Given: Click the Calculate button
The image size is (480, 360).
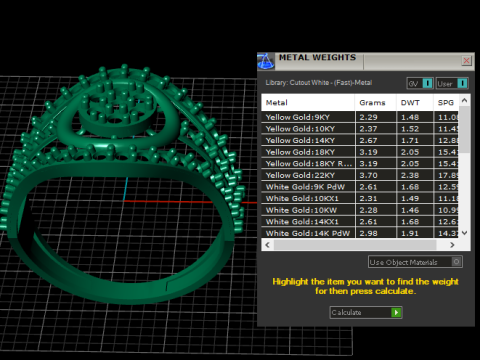Looking at the screenshot, I should point(366,313).
